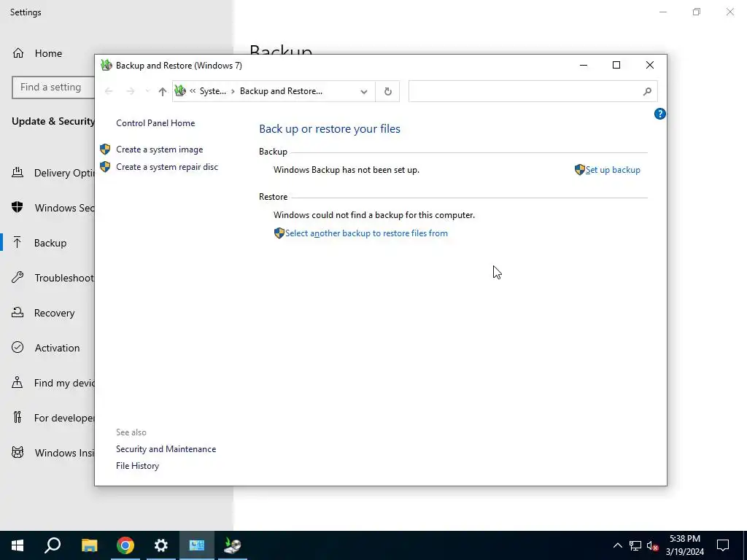Click shield icon beside Select another backup
The image size is (747, 560).
tap(279, 233)
